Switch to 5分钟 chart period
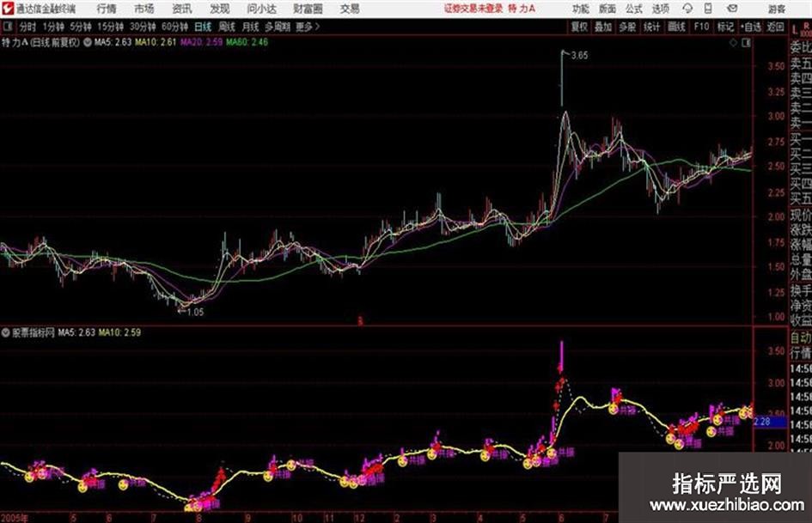The height and width of the screenshot is (523, 812). coord(80,27)
